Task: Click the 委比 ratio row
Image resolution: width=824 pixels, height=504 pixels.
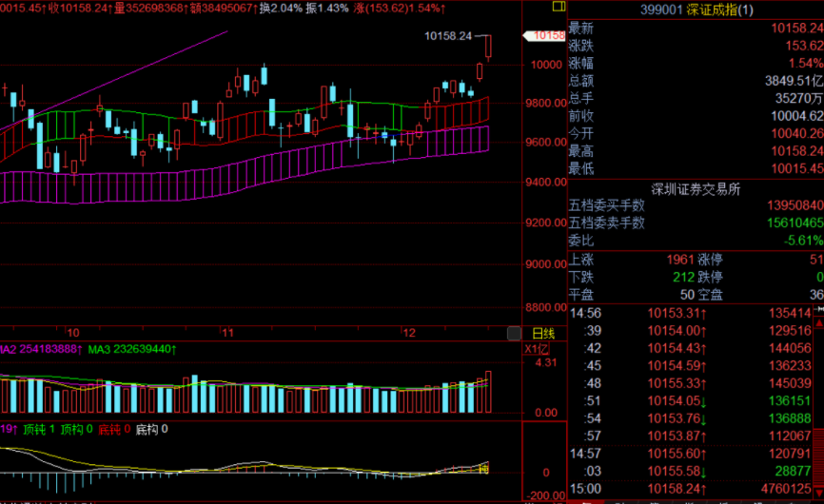Action: pyautogui.click(x=696, y=240)
